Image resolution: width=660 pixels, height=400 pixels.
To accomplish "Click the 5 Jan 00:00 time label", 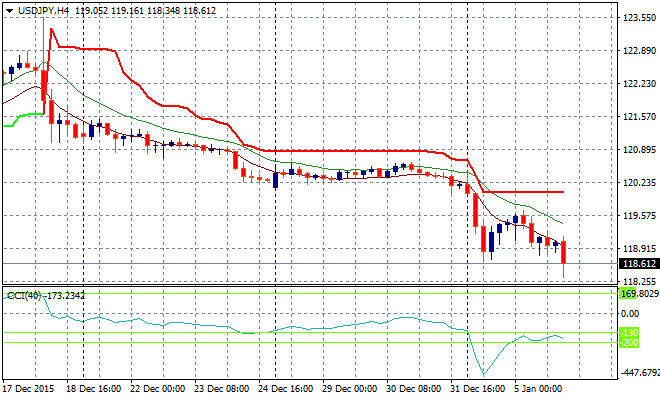I will (538, 388).
